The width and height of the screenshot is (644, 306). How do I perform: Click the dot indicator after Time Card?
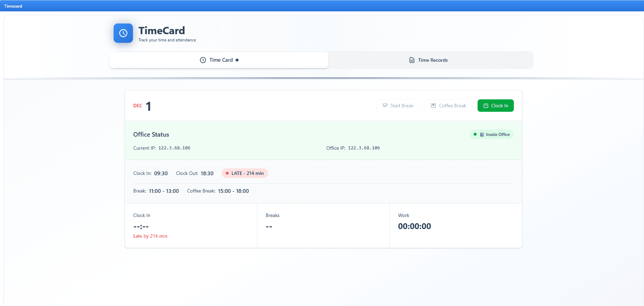click(237, 60)
